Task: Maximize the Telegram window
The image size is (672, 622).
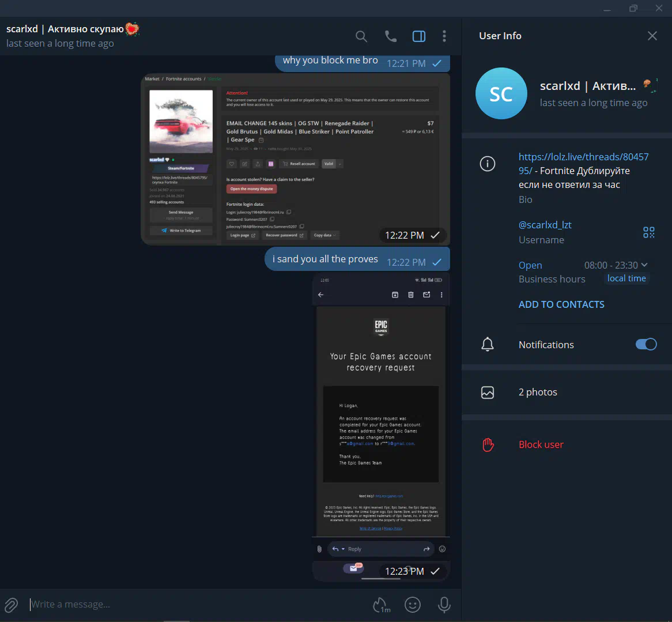Action: [x=633, y=9]
